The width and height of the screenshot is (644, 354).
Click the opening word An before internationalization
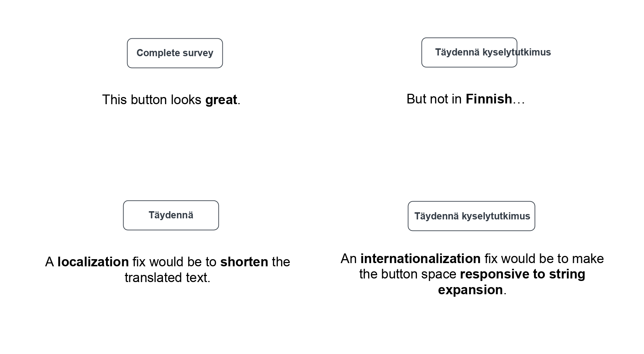[x=349, y=258]
